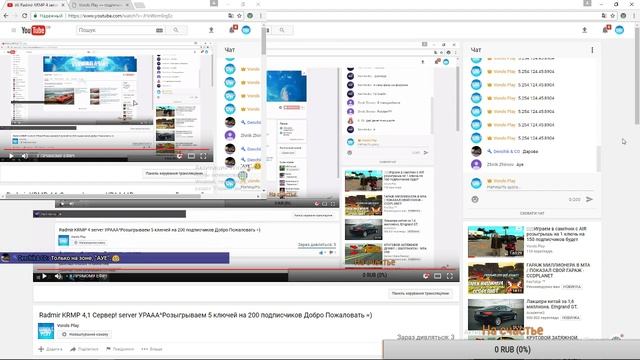This screenshot has width=640, height=360.
Task: Bookmark page using star in right address bar
Action: click(x=613, y=16)
